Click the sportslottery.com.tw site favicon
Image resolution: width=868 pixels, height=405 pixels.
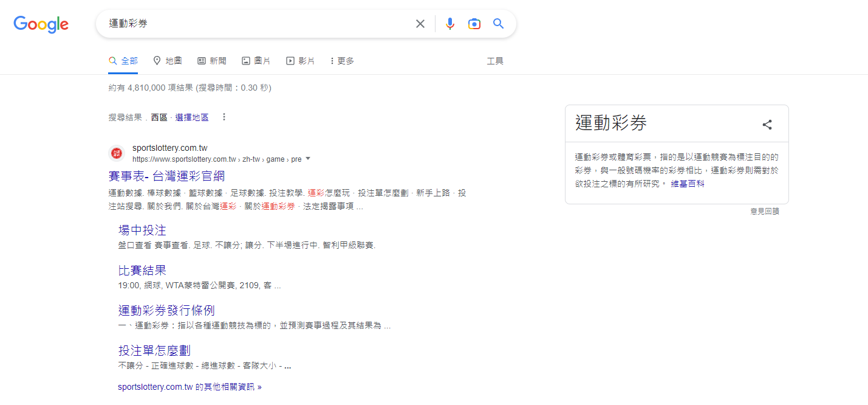point(115,153)
